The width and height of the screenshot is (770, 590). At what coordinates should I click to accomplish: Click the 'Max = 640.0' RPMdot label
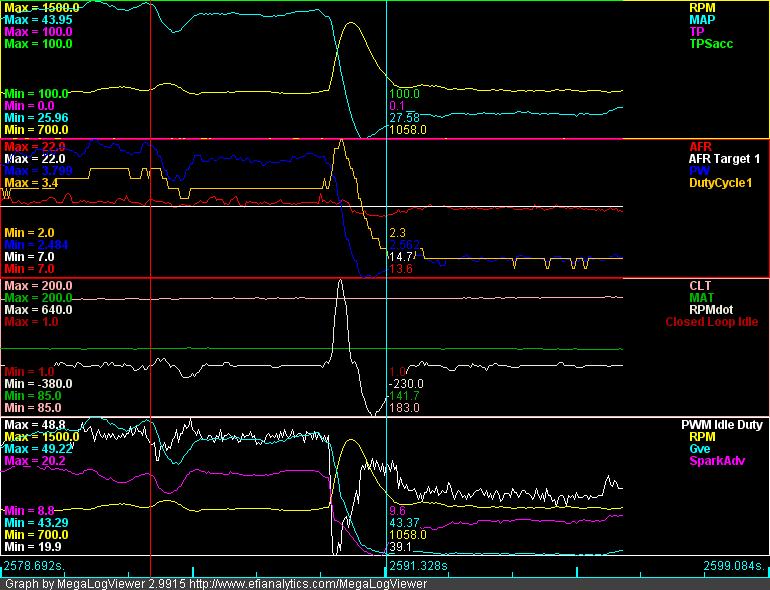coord(38,309)
